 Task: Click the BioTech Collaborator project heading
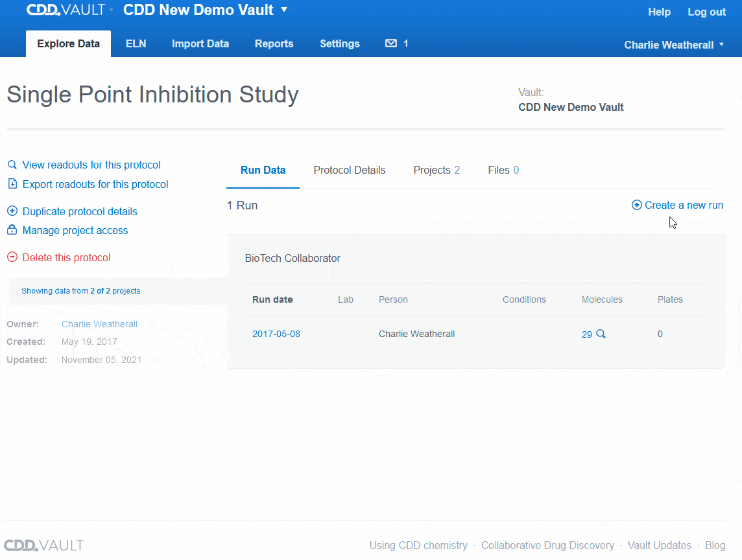[x=293, y=258]
